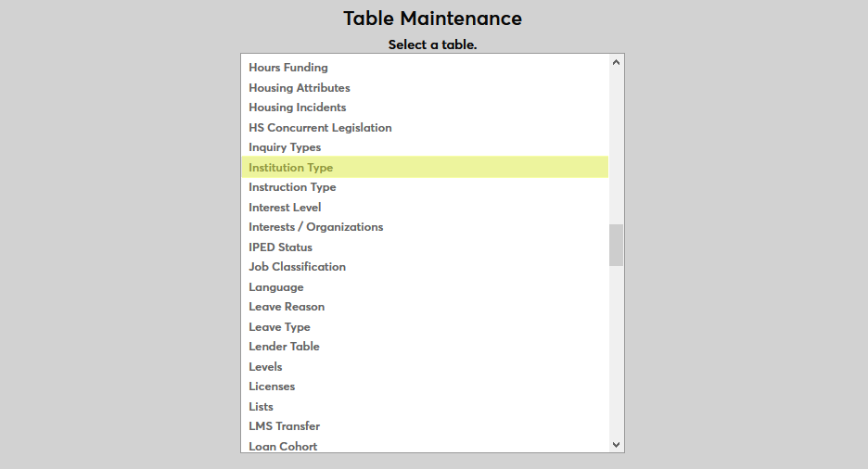Image resolution: width=868 pixels, height=469 pixels.
Task: Choose Licenses from the table list
Action: click(x=272, y=387)
